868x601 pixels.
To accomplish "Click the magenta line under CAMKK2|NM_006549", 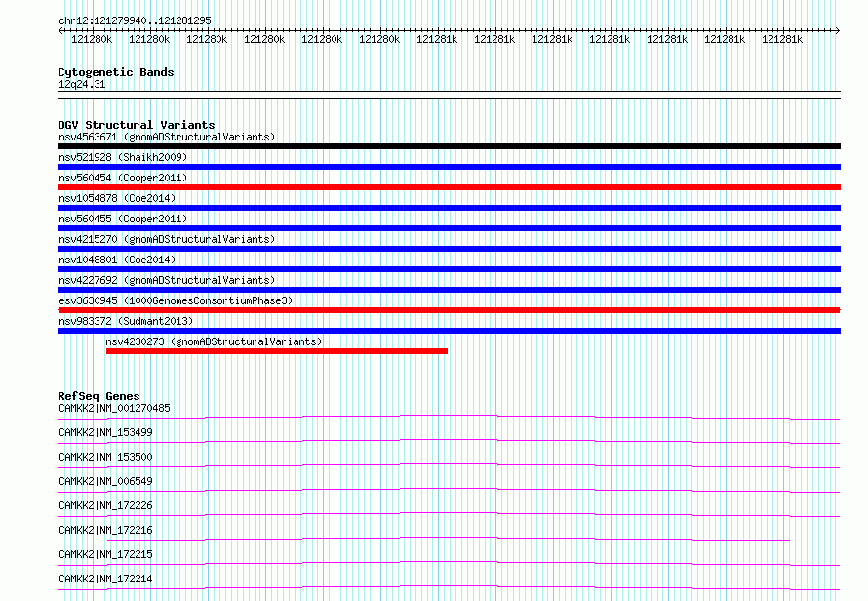I will pyautogui.click(x=449, y=490).
